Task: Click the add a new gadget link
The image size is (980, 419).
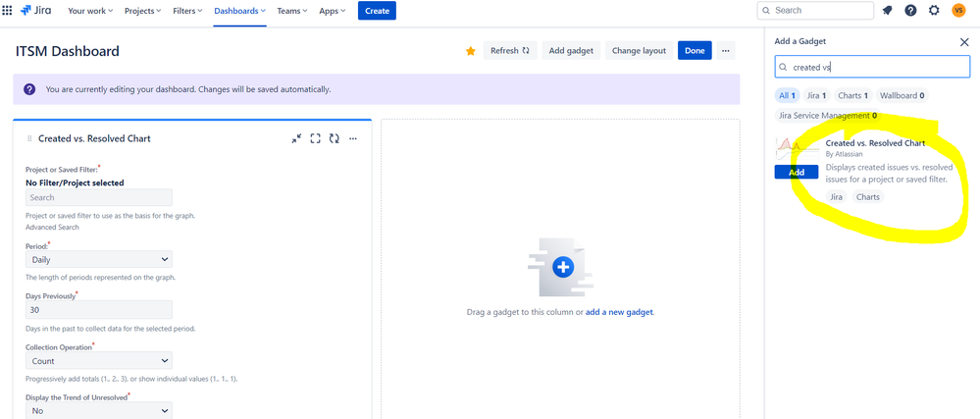Action: (619, 311)
